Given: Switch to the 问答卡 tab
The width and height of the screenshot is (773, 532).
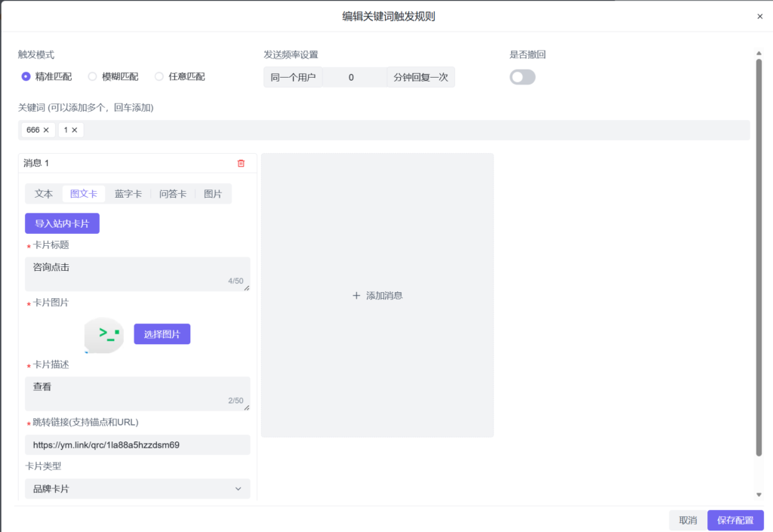Looking at the screenshot, I should click(172, 194).
